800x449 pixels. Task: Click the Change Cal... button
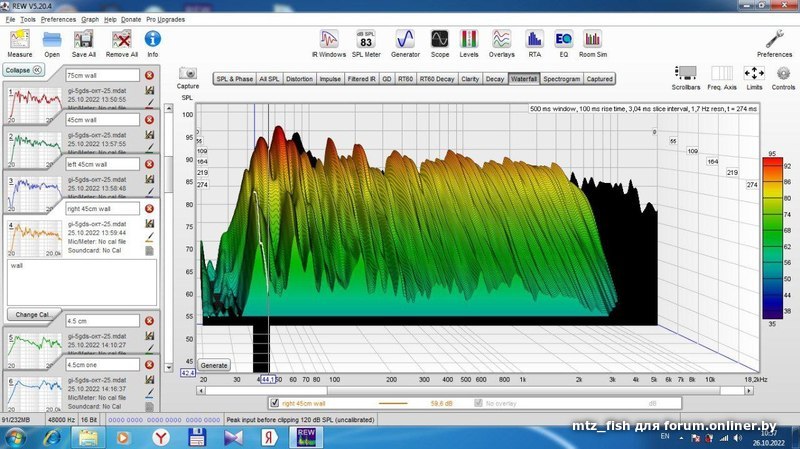coord(32,314)
